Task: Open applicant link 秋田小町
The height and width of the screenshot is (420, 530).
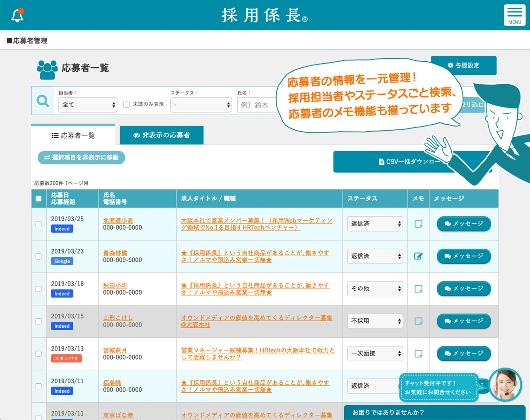Action: (x=115, y=286)
